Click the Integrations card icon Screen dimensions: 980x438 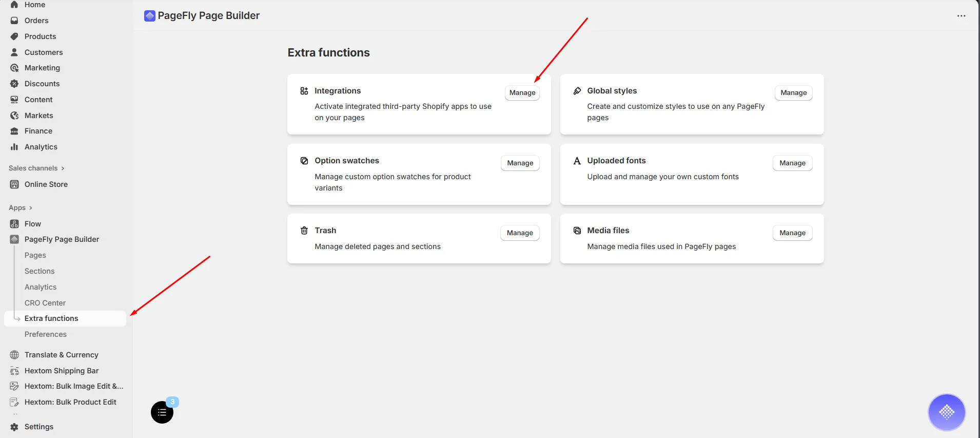tap(304, 91)
